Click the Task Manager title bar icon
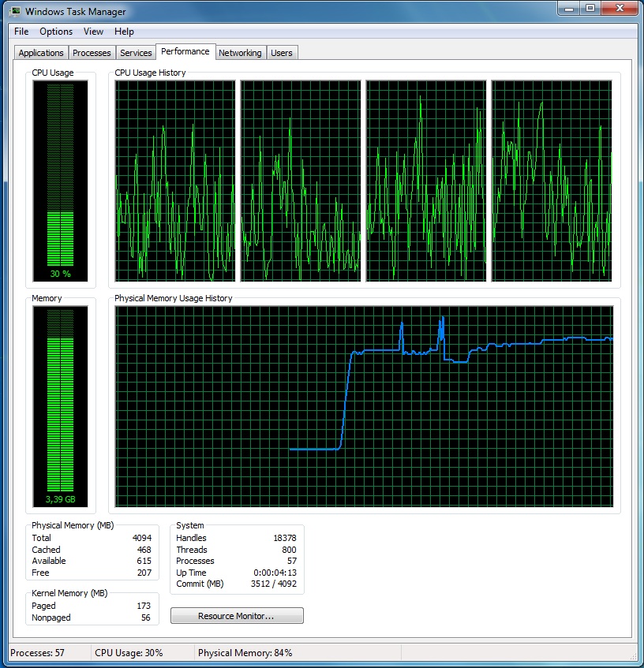Image resolution: width=644 pixels, height=668 pixels. [x=15, y=12]
